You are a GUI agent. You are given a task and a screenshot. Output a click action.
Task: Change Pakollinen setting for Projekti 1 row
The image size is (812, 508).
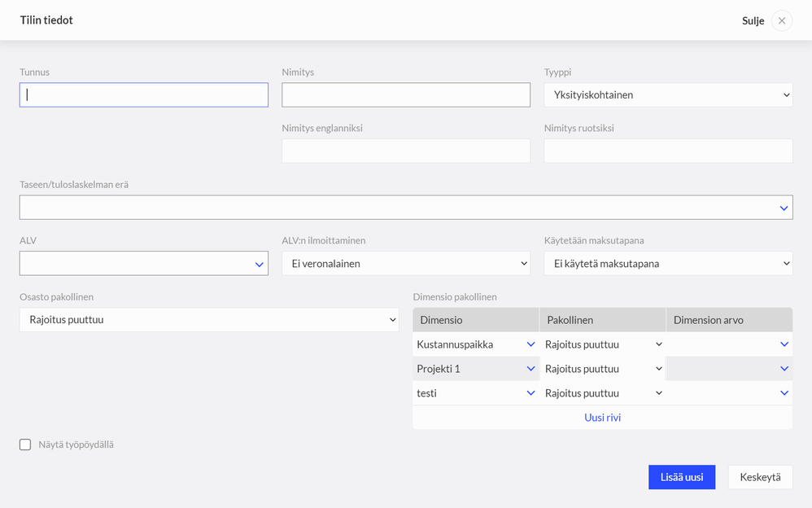point(602,369)
